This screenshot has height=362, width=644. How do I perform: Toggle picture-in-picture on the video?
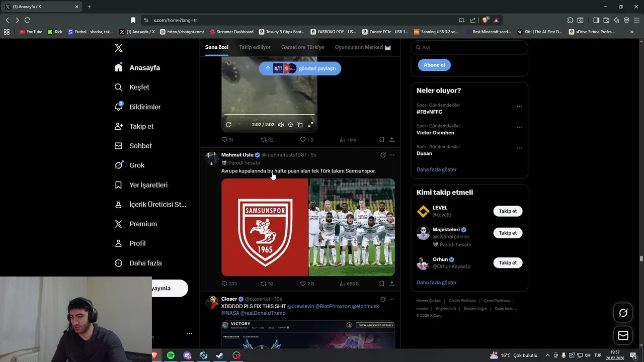click(300, 125)
